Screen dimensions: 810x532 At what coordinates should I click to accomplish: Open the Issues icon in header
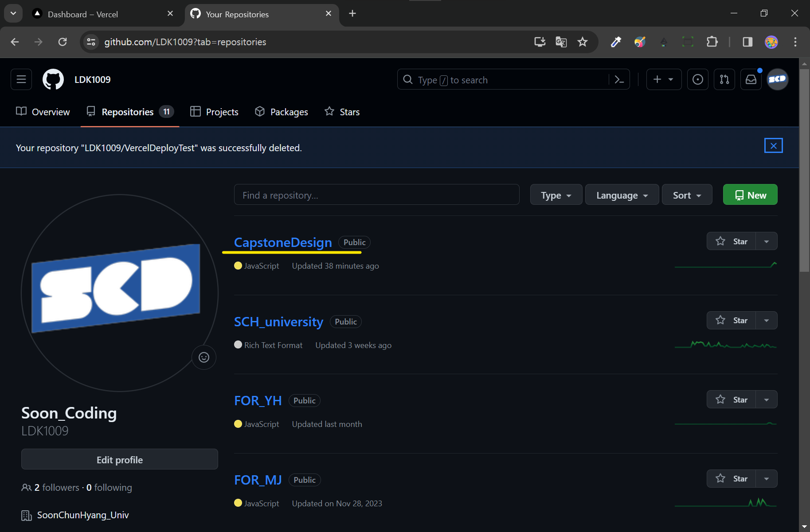tap(697, 79)
